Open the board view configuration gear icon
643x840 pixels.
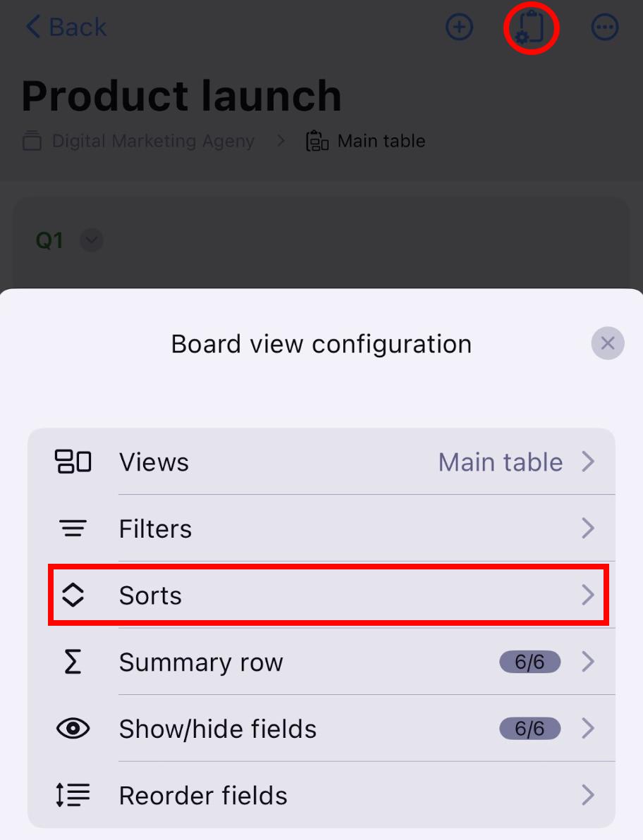[531, 27]
